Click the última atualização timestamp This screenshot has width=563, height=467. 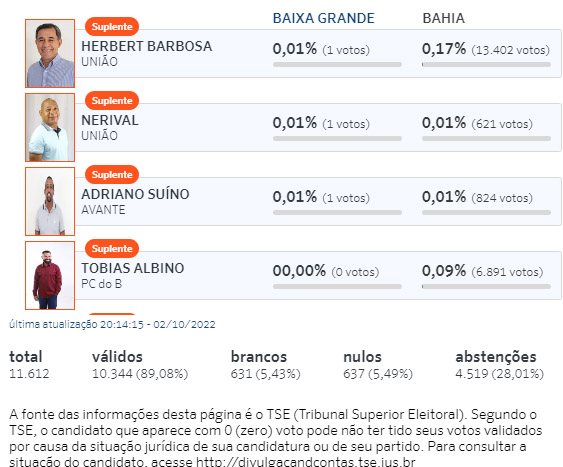point(112,324)
